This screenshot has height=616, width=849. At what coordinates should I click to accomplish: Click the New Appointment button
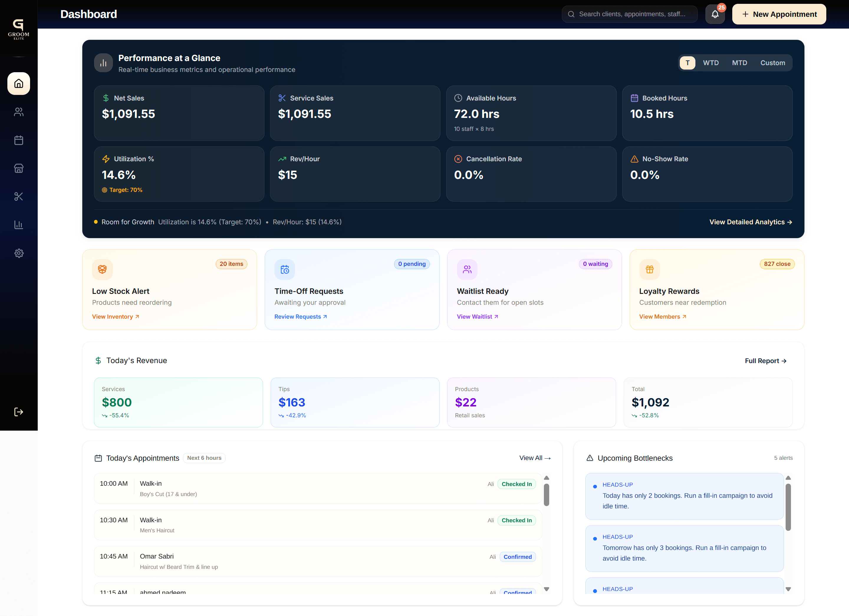[779, 14]
